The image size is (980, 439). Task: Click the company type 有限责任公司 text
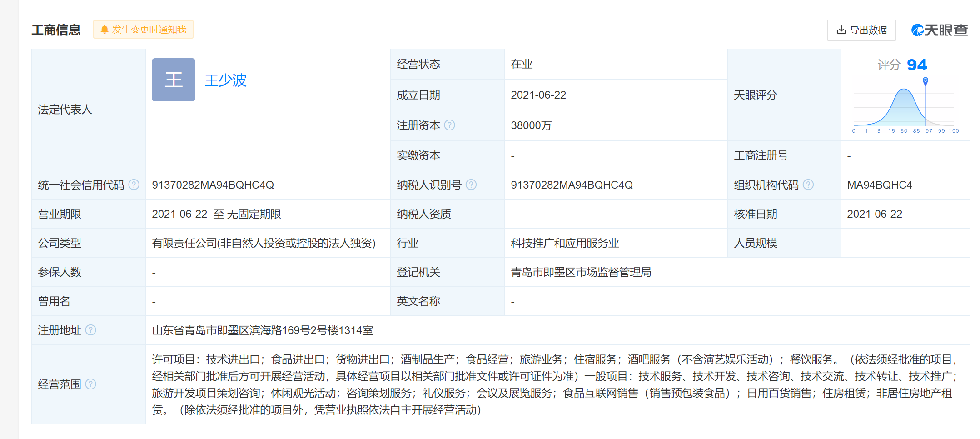click(264, 243)
